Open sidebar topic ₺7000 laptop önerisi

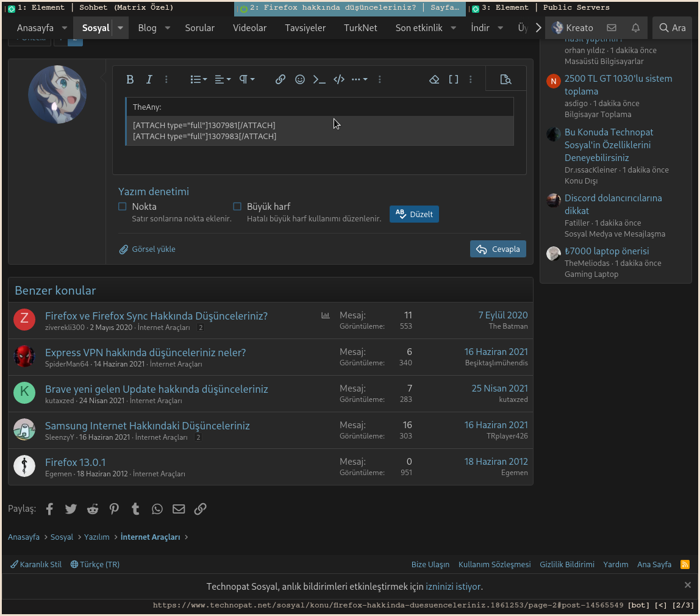coord(606,251)
